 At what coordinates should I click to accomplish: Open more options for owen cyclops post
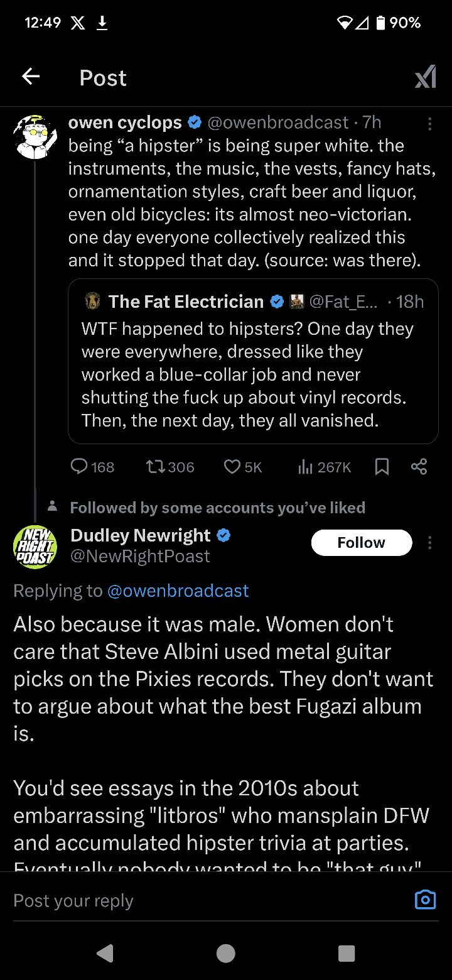[x=429, y=124]
